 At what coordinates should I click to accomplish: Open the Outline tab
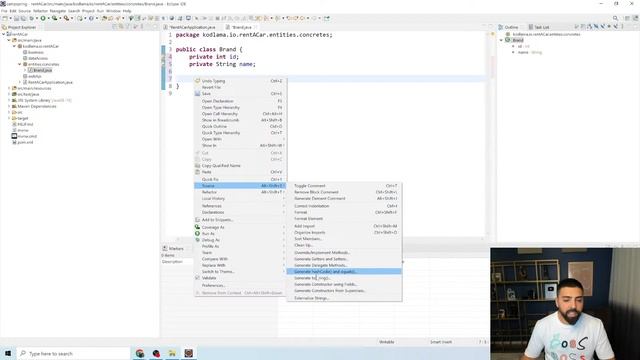[x=508, y=27]
